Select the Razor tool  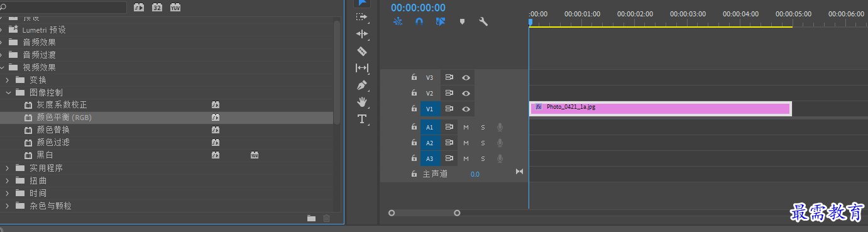(x=361, y=51)
